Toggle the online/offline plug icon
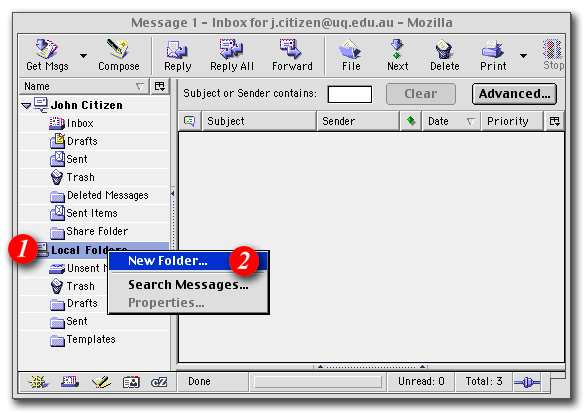585x413 pixels. 526,382
